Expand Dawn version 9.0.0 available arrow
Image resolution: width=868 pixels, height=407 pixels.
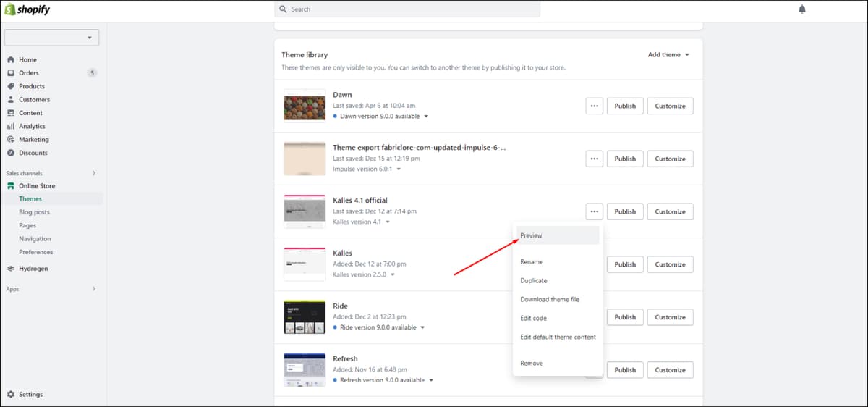[426, 117]
